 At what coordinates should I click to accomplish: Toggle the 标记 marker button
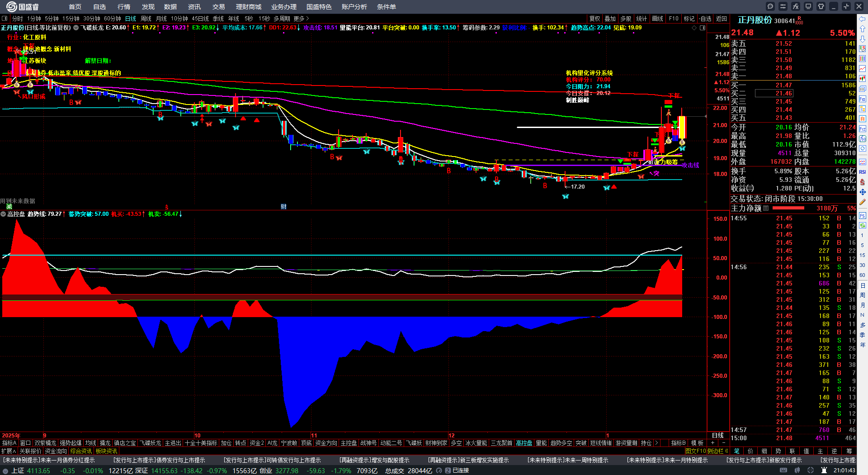tap(689, 19)
